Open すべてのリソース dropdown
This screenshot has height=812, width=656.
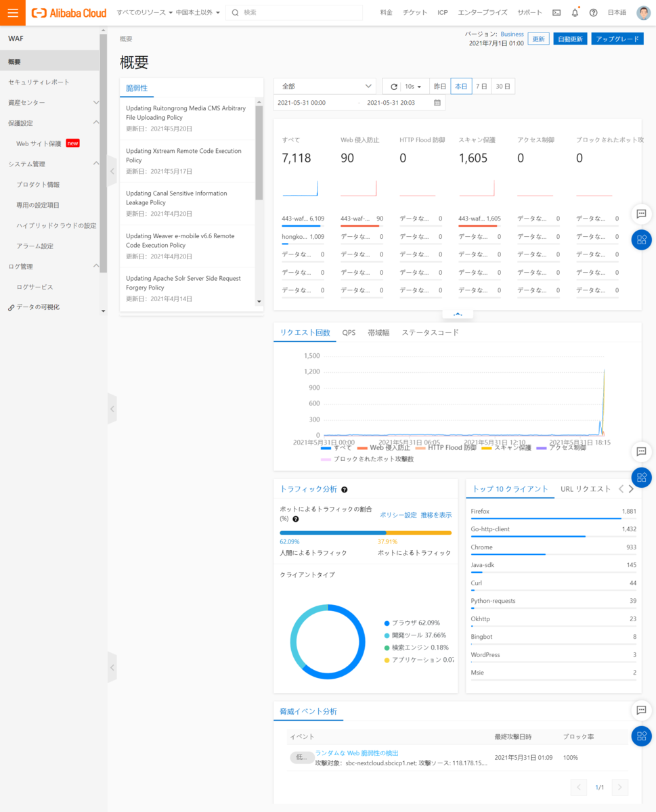pyautogui.click(x=145, y=13)
